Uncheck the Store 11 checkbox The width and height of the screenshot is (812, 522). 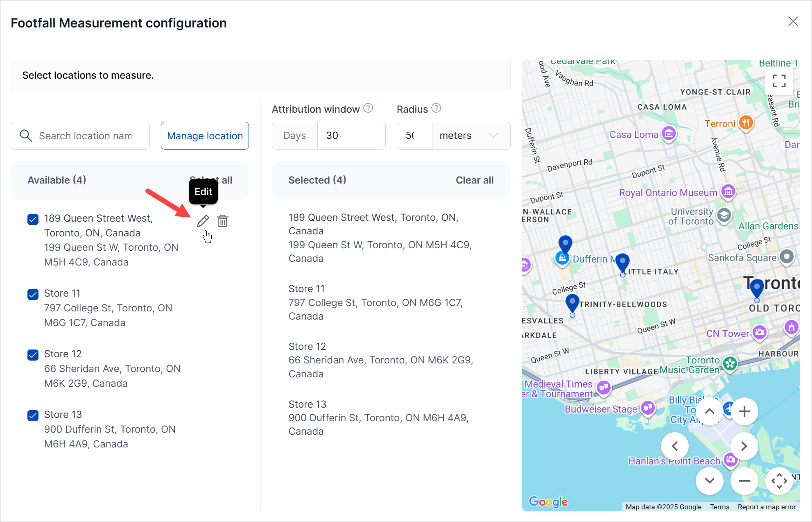pyautogui.click(x=33, y=294)
